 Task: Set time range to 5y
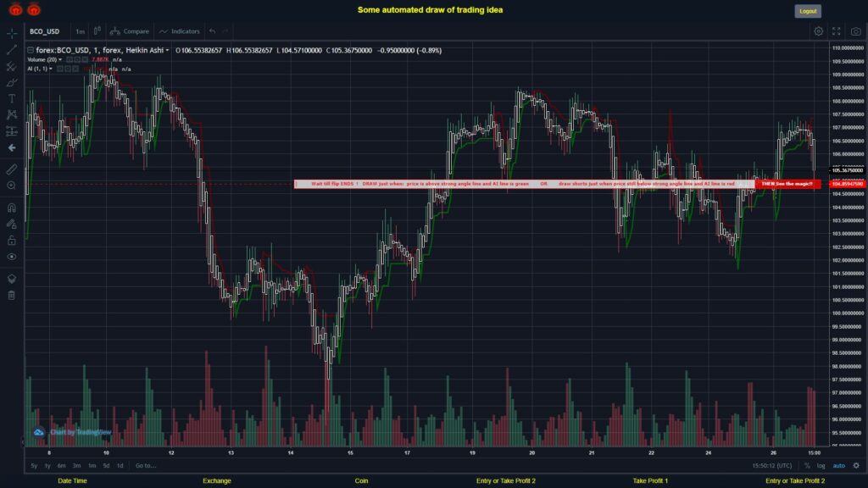pos(34,466)
